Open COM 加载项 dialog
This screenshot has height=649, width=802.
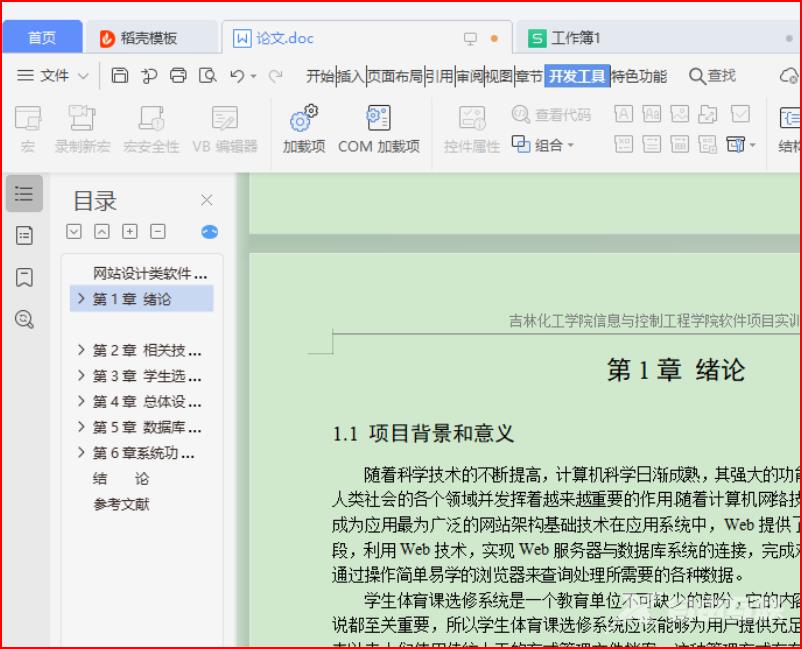pos(378,129)
